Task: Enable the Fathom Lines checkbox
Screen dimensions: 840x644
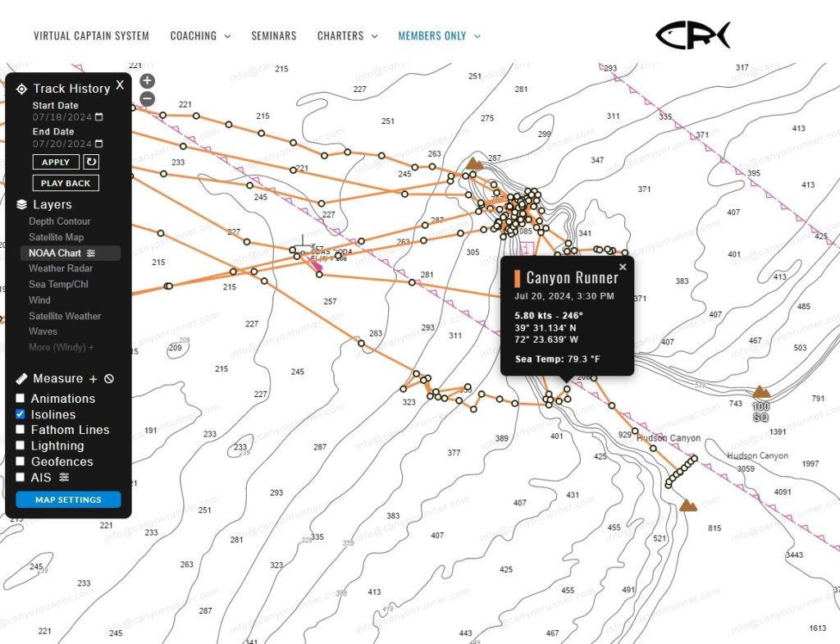Action: (21, 430)
